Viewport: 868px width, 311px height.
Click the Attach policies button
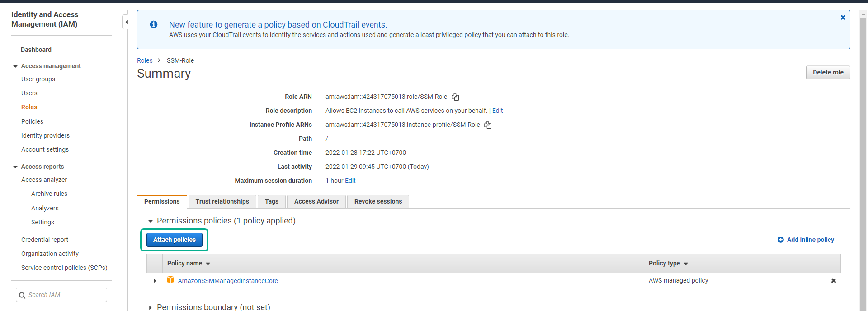click(x=174, y=240)
